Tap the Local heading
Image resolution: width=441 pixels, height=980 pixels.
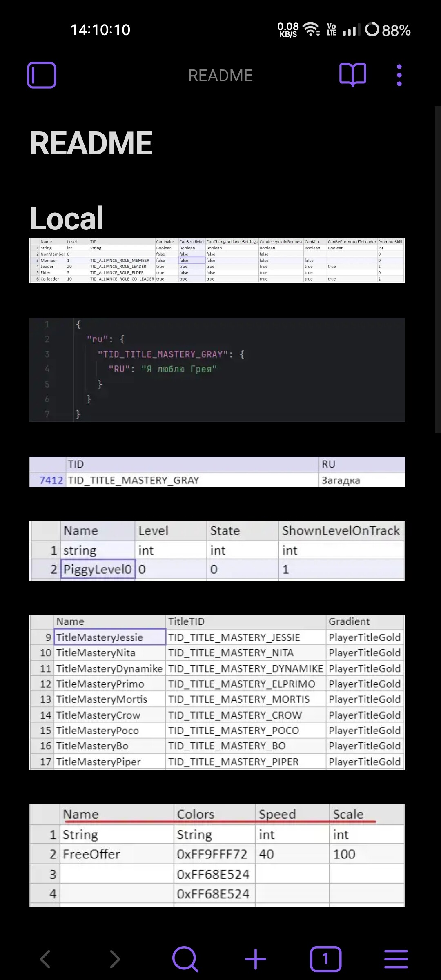(x=67, y=218)
